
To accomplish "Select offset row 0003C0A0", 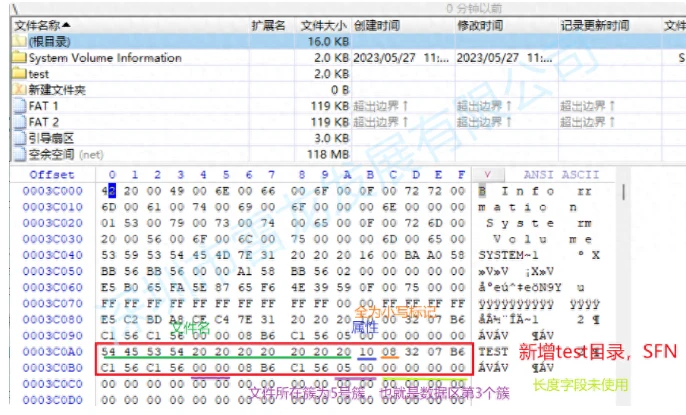I will pos(51,352).
